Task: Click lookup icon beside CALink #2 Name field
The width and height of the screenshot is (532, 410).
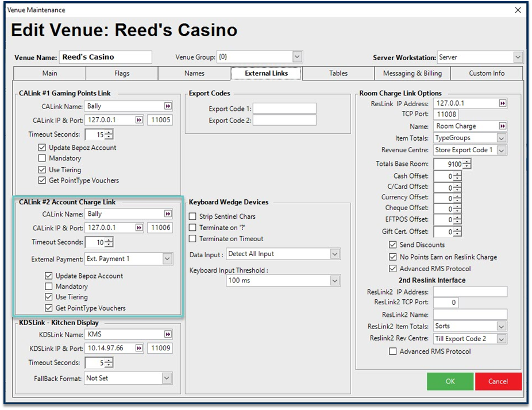Action: 167,214
